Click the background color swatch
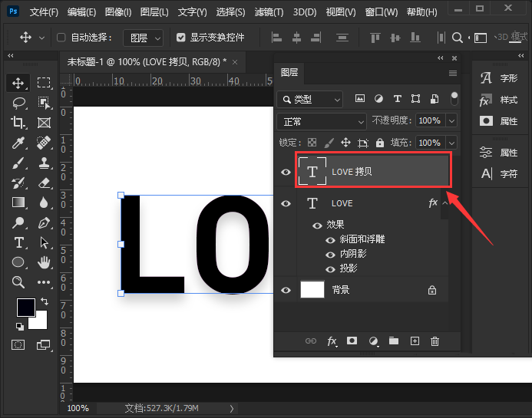Screen dimensions: 532x418 click(x=40, y=322)
